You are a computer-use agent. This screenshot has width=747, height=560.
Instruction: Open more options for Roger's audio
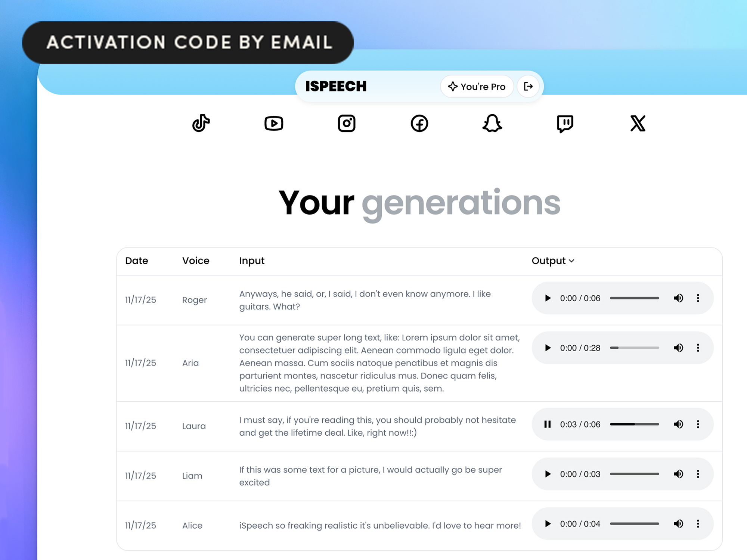pyautogui.click(x=698, y=298)
